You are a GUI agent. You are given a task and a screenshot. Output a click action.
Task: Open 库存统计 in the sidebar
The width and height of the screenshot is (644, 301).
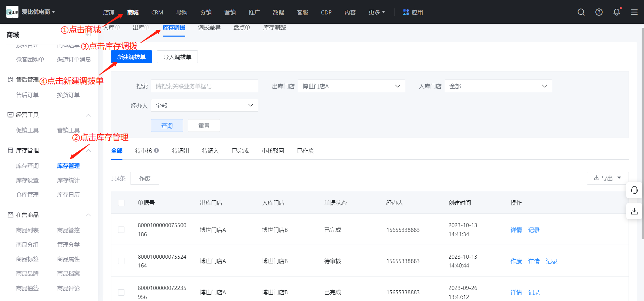pyautogui.click(x=68, y=180)
